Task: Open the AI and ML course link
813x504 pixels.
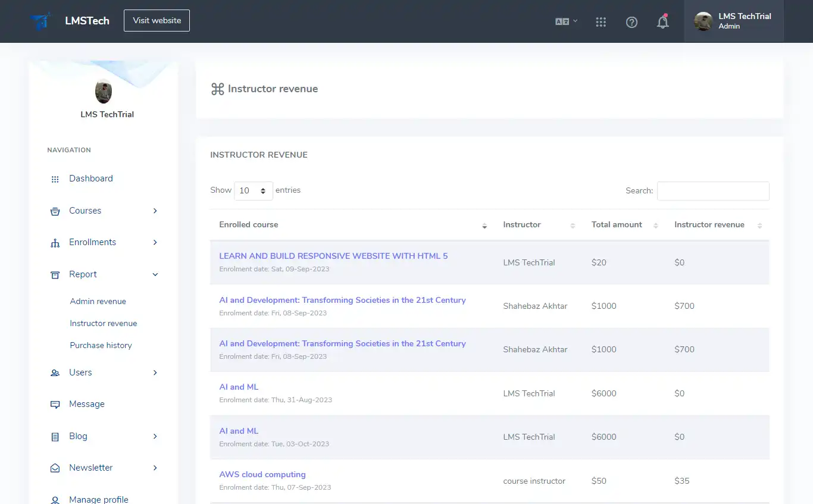Action: pos(239,387)
